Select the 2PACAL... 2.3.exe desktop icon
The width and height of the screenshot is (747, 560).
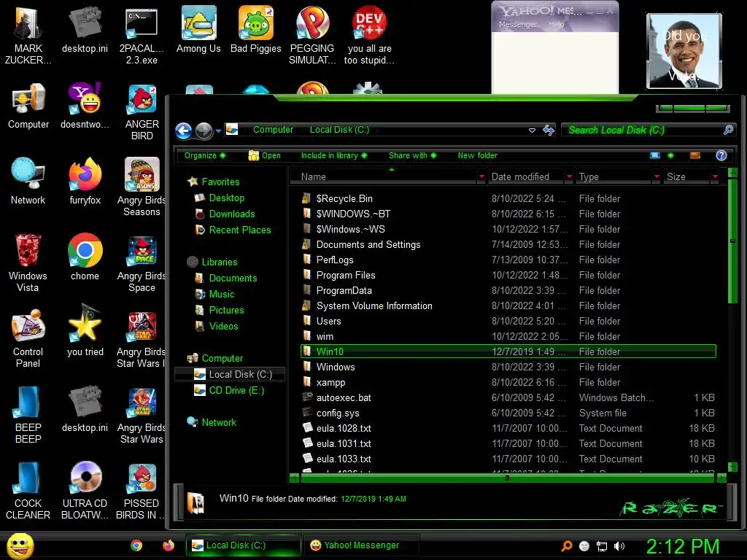142,36
